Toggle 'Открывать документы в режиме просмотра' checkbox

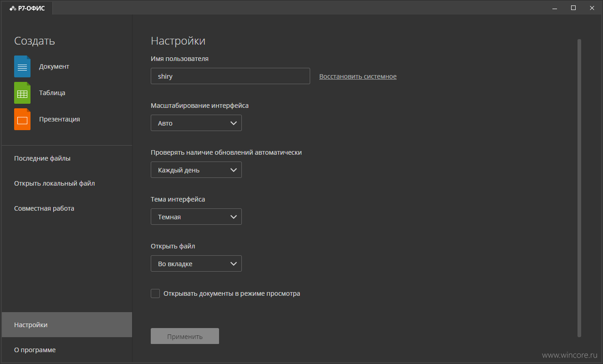coord(155,293)
